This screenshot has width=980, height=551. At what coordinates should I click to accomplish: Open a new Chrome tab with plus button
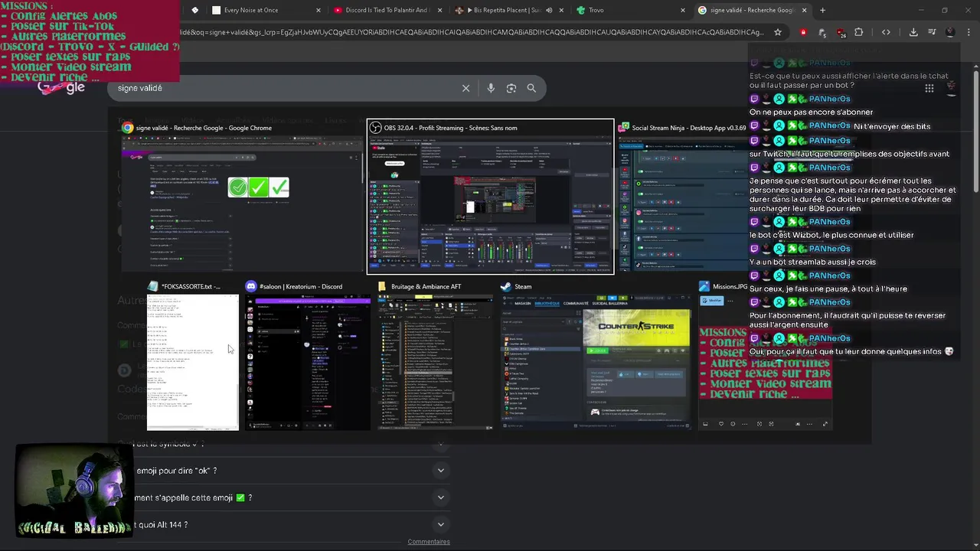click(822, 10)
